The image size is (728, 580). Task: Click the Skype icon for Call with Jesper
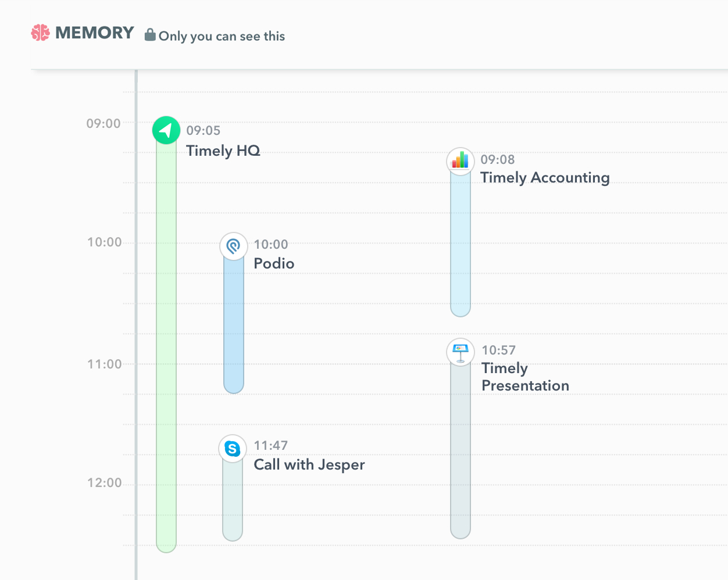click(x=233, y=449)
